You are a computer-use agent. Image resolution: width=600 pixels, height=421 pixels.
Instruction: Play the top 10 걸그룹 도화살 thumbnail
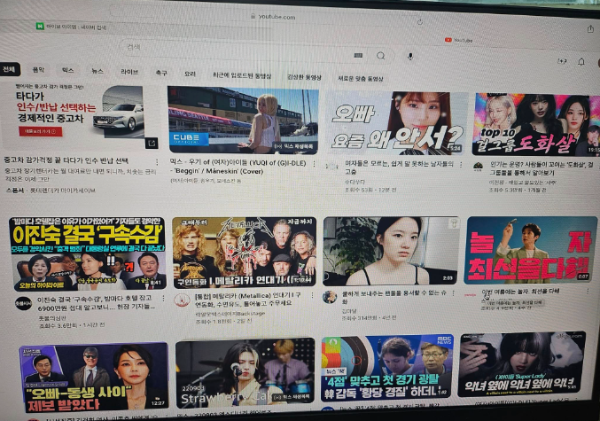point(536,125)
